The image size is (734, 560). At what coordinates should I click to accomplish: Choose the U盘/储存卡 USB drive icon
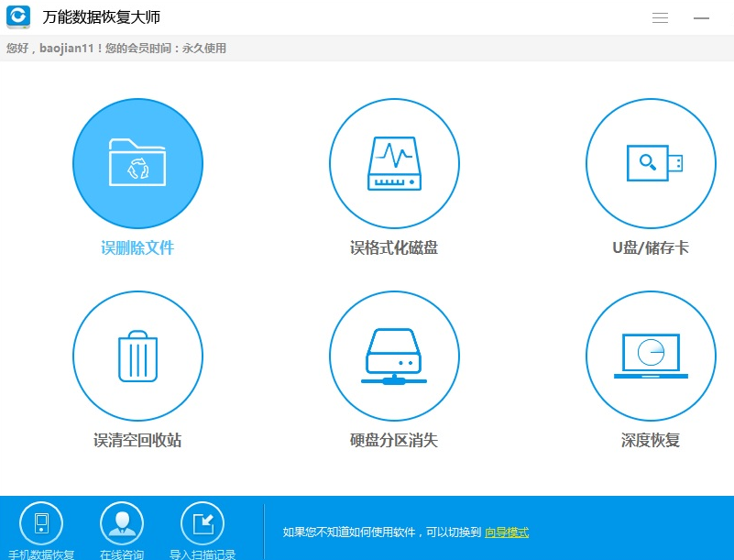click(x=651, y=164)
